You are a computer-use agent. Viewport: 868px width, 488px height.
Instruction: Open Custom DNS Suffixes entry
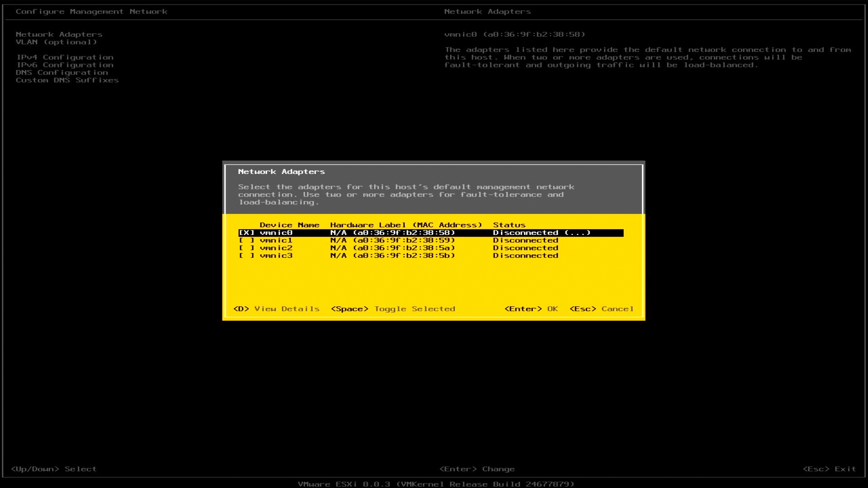point(67,80)
